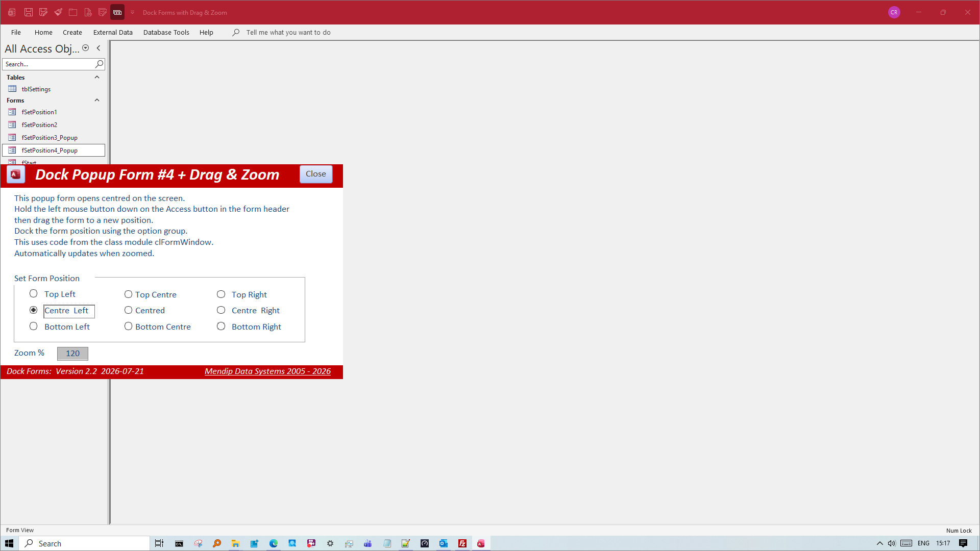Select the Centred position option

click(128, 310)
